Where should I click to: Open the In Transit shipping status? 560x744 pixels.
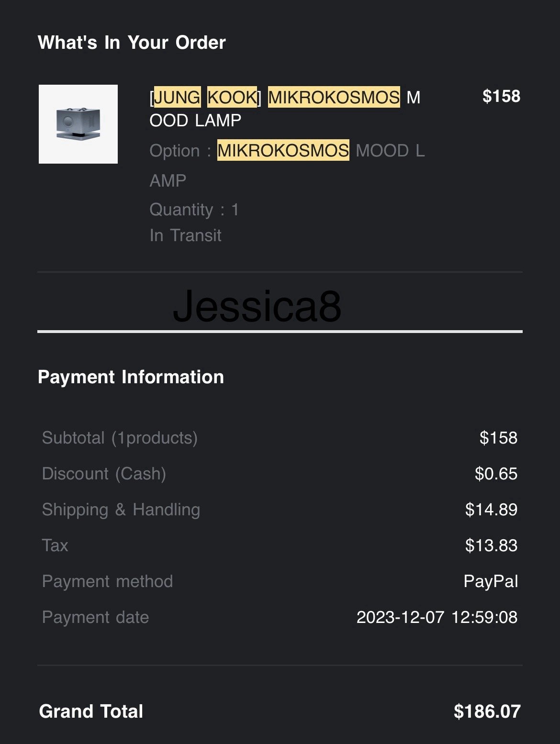tap(185, 235)
